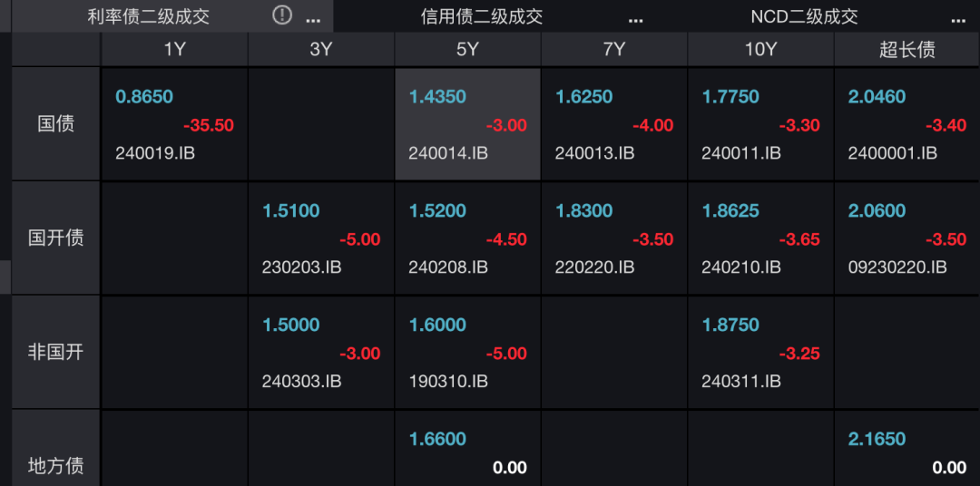Select the 国开债 row header
This screenshot has width=980, height=486.
click(x=55, y=238)
